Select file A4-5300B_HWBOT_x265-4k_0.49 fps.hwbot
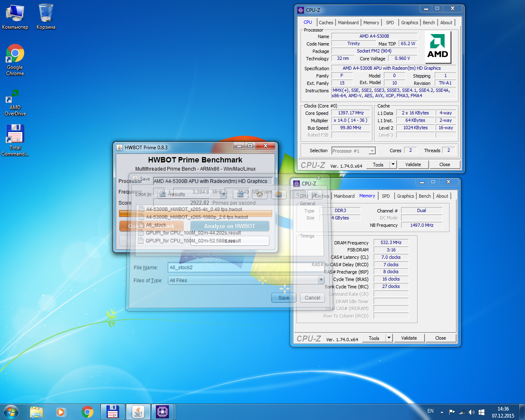The width and height of the screenshot is (525, 420). click(x=194, y=209)
